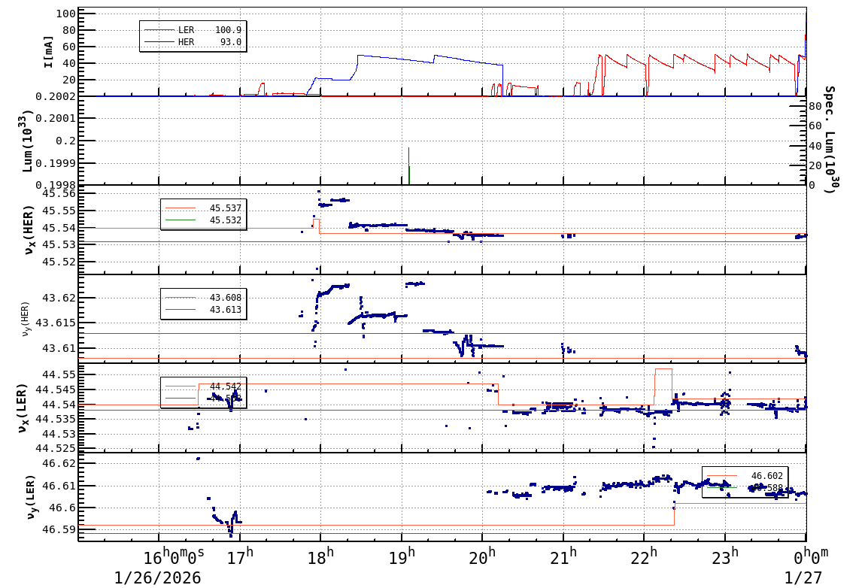Viewport: 868px width, 588px height.
Task: Click the 46.59 tick label
Action: click(x=59, y=529)
